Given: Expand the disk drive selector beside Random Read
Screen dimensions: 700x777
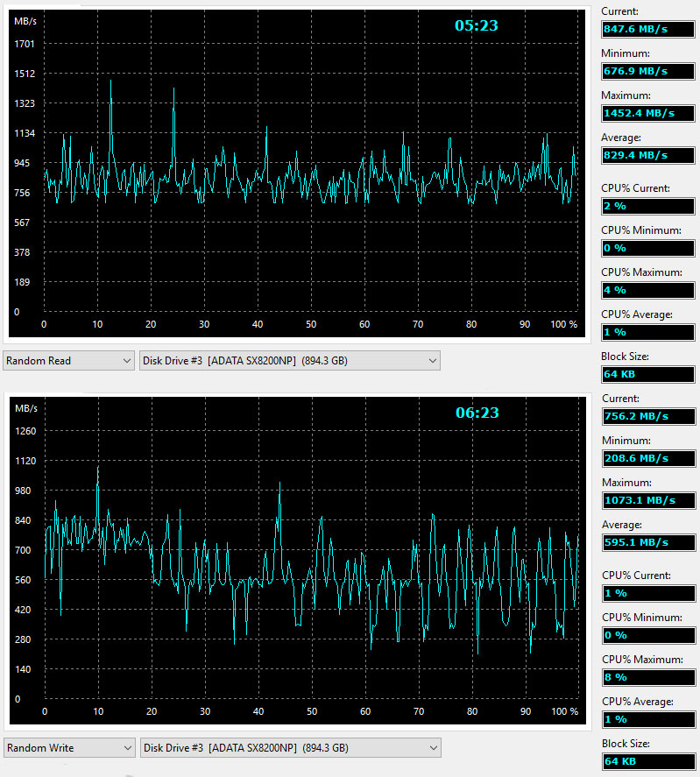Looking at the screenshot, I should point(289,360).
